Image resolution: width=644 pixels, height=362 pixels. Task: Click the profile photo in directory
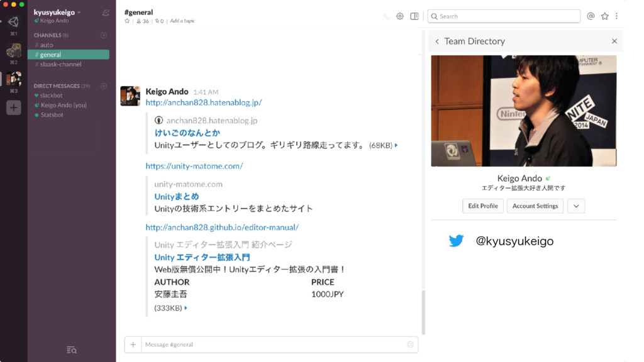coord(524,111)
